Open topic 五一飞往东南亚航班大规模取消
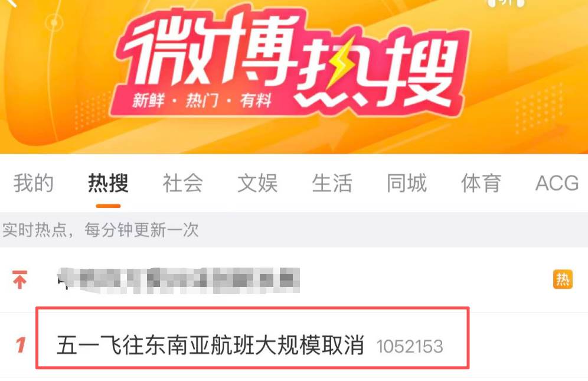Image resolution: width=588 pixels, height=381 pixels. point(210,345)
